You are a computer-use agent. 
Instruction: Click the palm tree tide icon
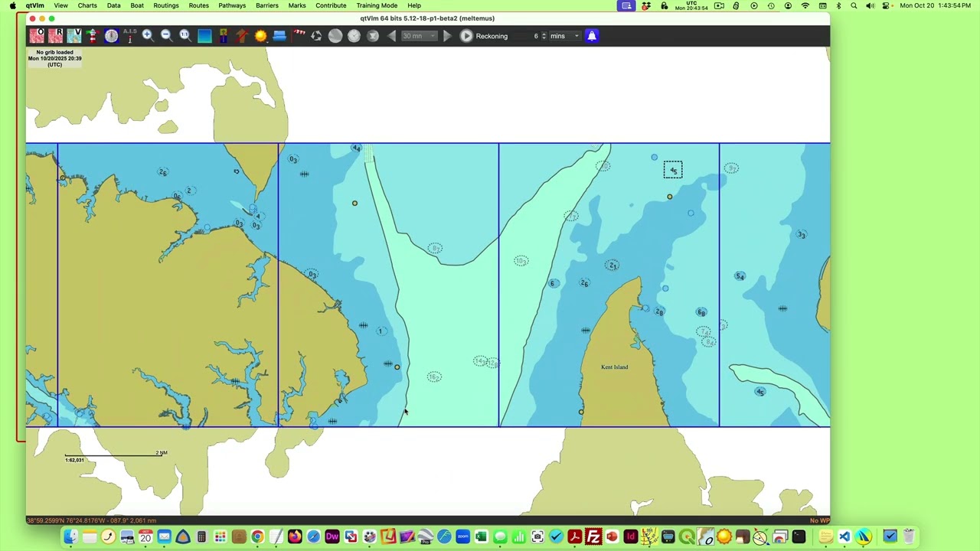click(224, 35)
